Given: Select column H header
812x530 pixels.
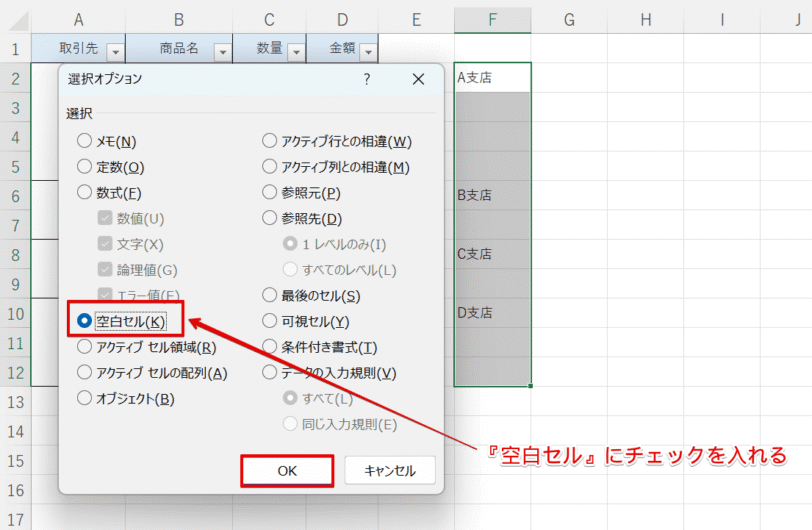Looking at the screenshot, I should (646, 20).
